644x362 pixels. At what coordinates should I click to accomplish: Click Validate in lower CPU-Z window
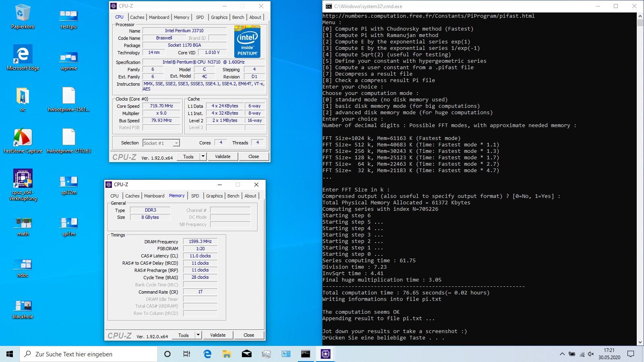click(x=218, y=335)
